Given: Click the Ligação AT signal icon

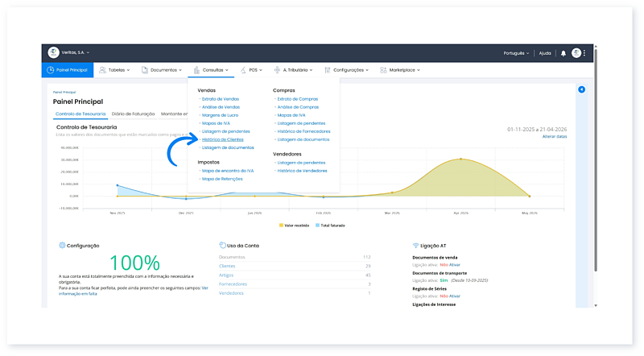Looking at the screenshot, I should coord(415,245).
